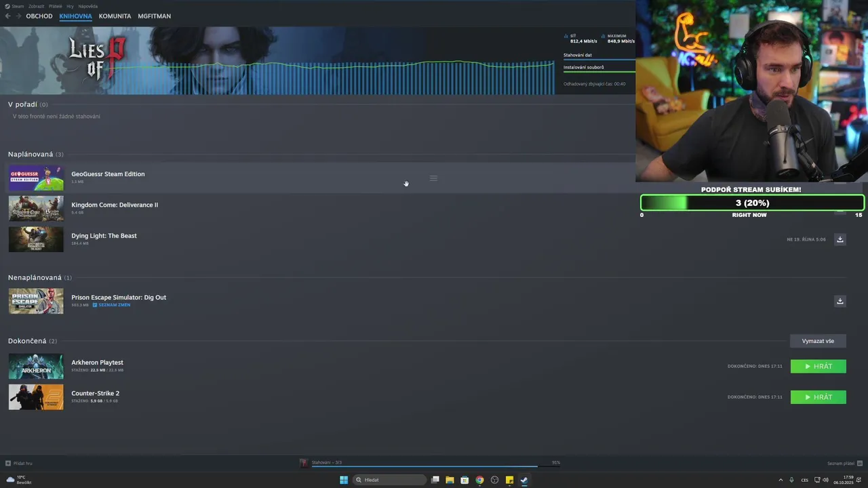This screenshot has width=868, height=488.
Task: Click the CES keyboard language indicator
Action: click(x=805, y=480)
